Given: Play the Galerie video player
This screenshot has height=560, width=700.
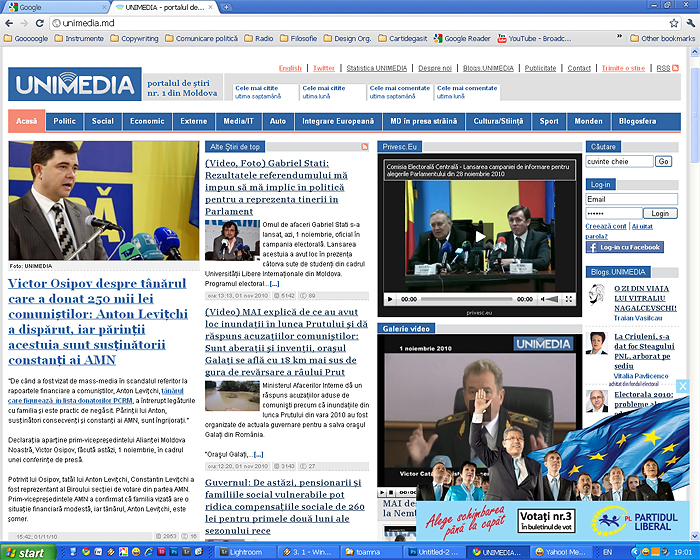Looking at the screenshot, I should (x=382, y=493).
